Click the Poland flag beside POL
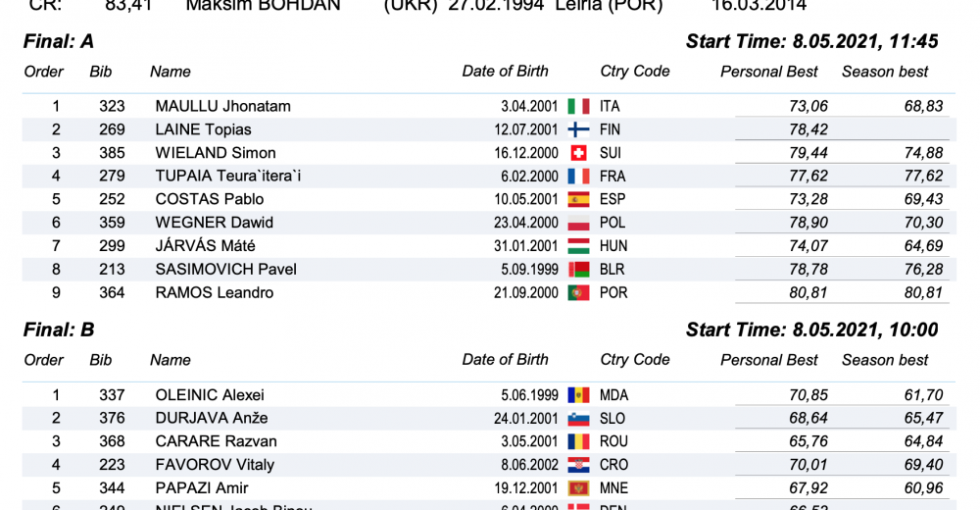 578,223
